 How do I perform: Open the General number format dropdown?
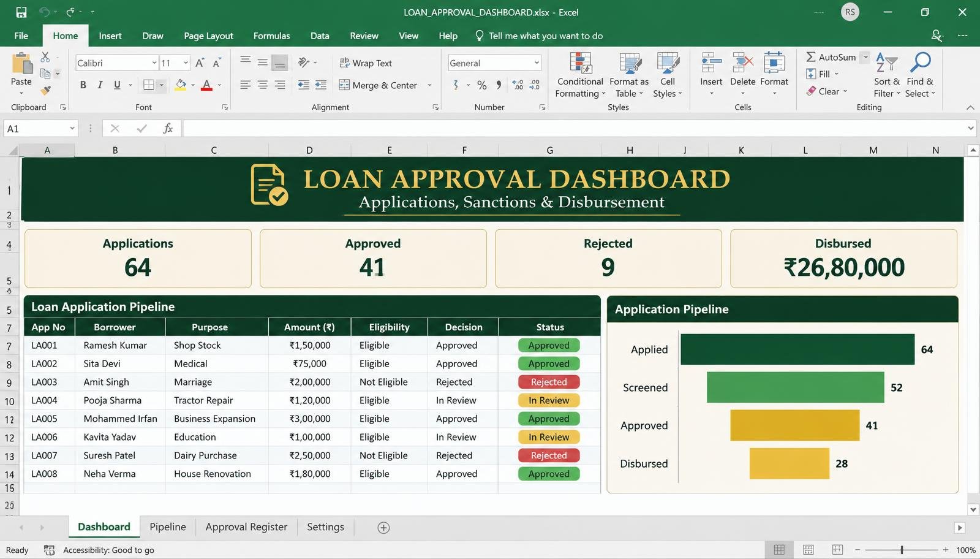point(537,63)
